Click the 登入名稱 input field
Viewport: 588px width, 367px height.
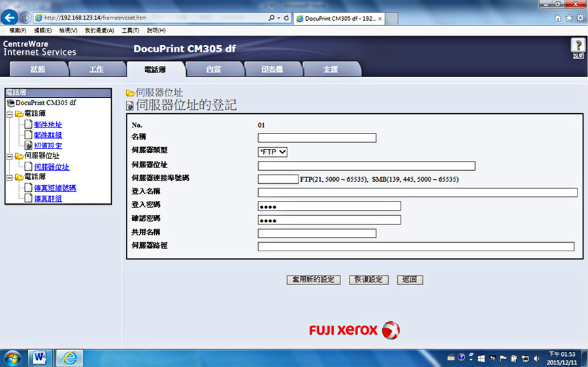pyautogui.click(x=417, y=192)
